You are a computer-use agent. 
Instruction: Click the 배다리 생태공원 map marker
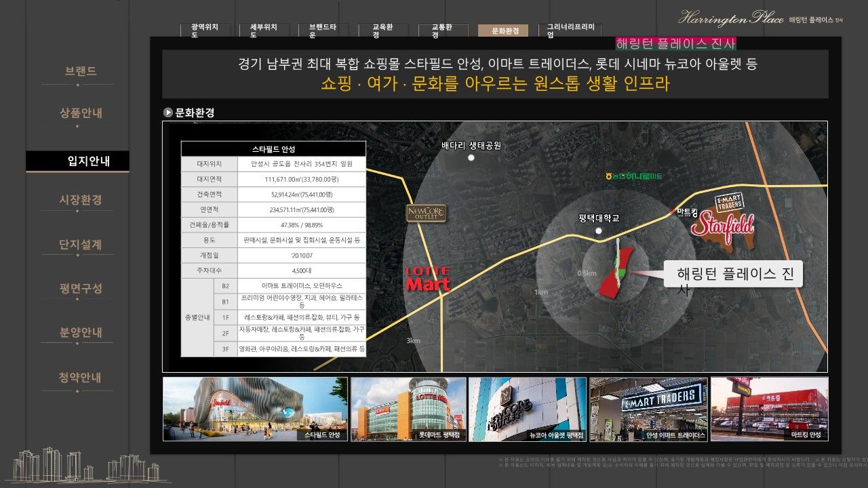coord(471,157)
